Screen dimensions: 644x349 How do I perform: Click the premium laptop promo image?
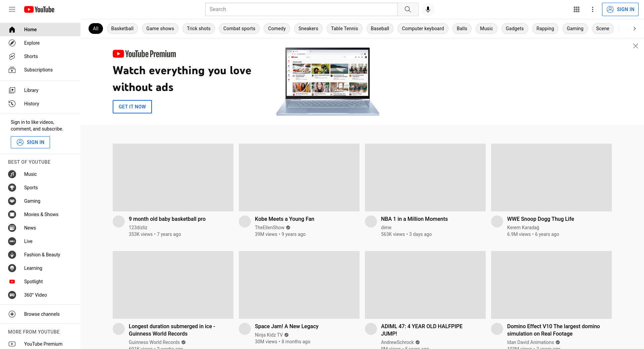[x=327, y=82]
